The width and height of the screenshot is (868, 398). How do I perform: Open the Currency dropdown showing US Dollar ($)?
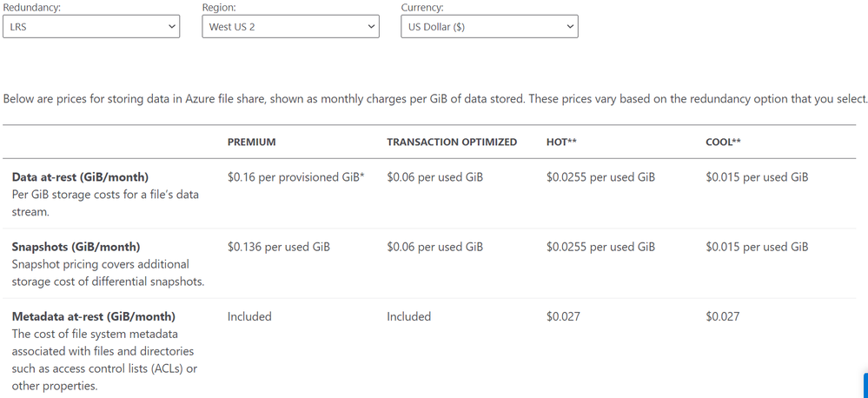(x=489, y=27)
